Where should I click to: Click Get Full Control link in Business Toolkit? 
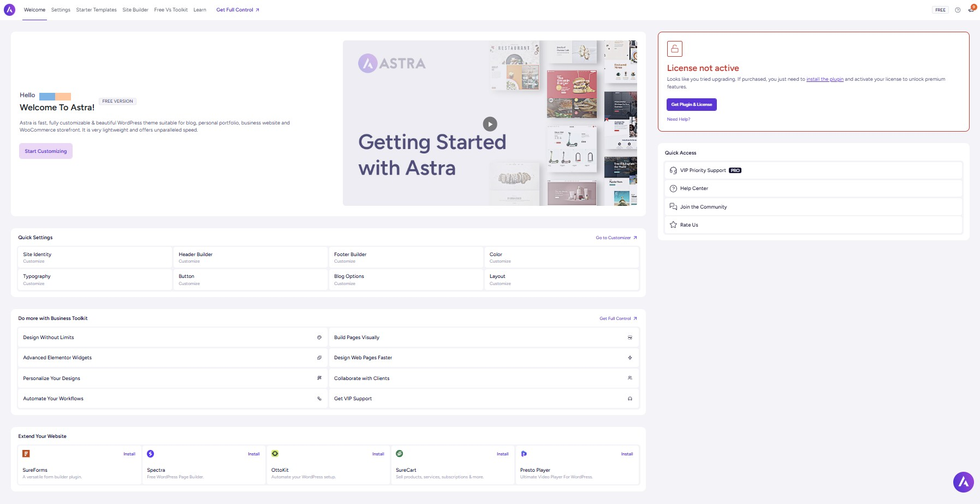click(x=618, y=318)
